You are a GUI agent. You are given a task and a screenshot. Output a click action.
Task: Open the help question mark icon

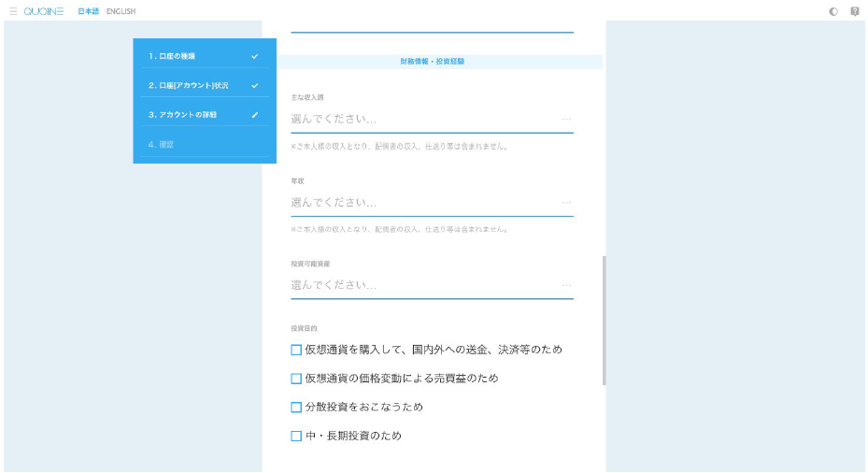click(x=855, y=11)
